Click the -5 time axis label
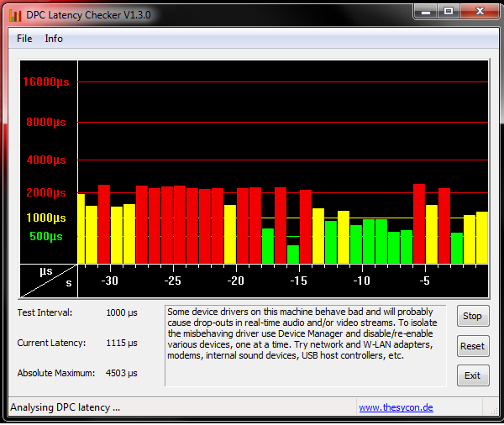This screenshot has height=425, width=504. [424, 281]
